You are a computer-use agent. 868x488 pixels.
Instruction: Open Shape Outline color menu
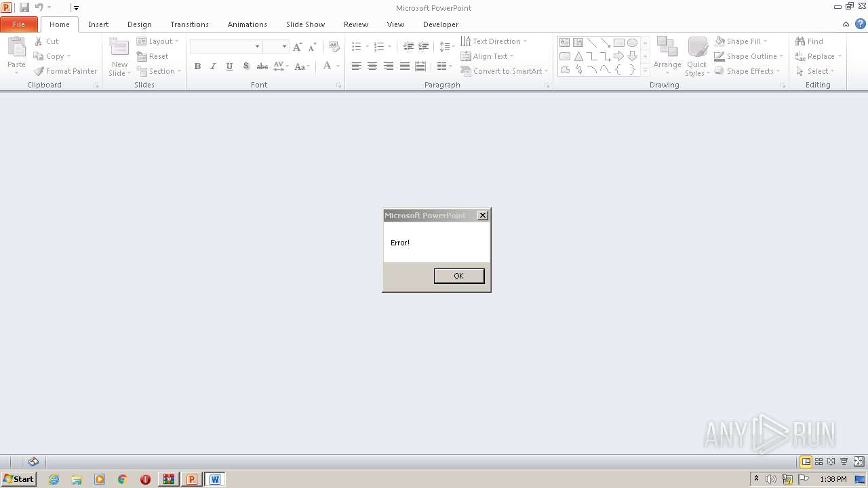point(749,56)
